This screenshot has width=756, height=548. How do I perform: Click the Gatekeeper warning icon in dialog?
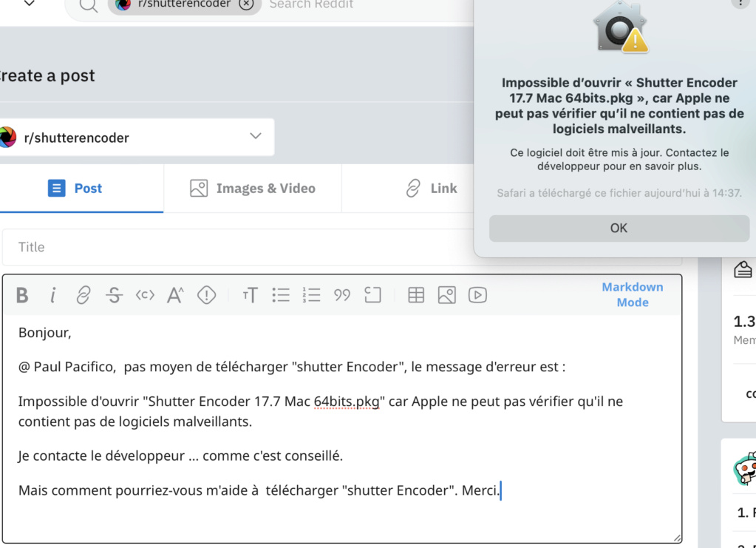621,27
